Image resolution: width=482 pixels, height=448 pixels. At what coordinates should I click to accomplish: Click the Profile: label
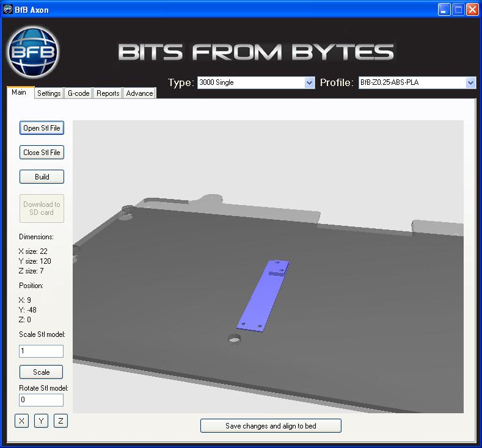[x=337, y=82]
